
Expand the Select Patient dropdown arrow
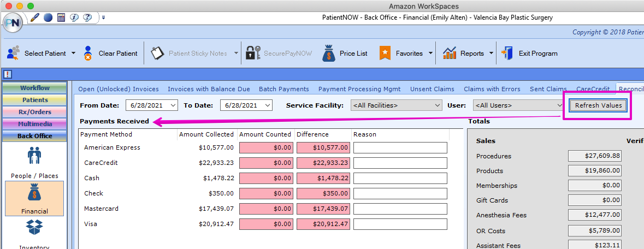point(73,53)
